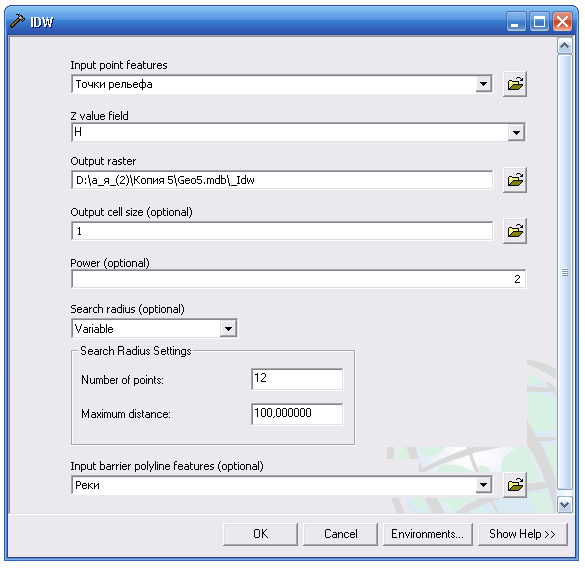This screenshot has width=585, height=568.
Task: Click the IDW hammer icon in title bar
Action: coord(17,21)
